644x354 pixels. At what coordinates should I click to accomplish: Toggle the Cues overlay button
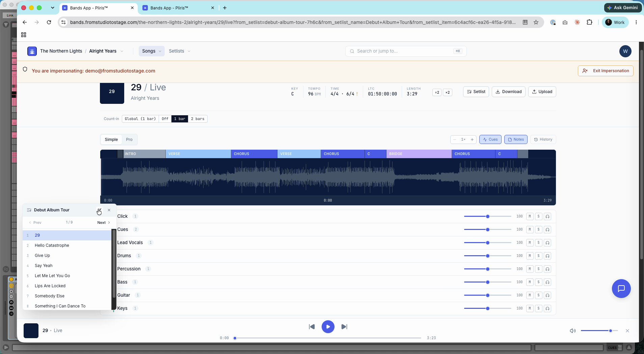tap(490, 140)
